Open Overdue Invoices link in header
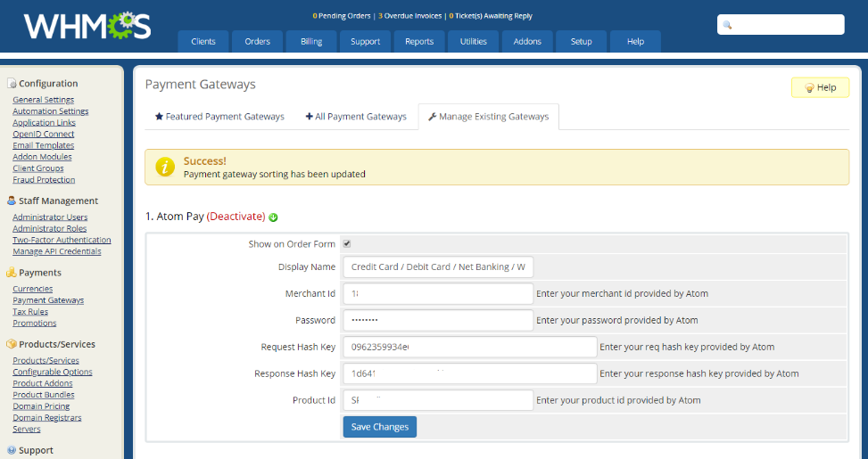Screen dimensions: 868x459 point(409,16)
